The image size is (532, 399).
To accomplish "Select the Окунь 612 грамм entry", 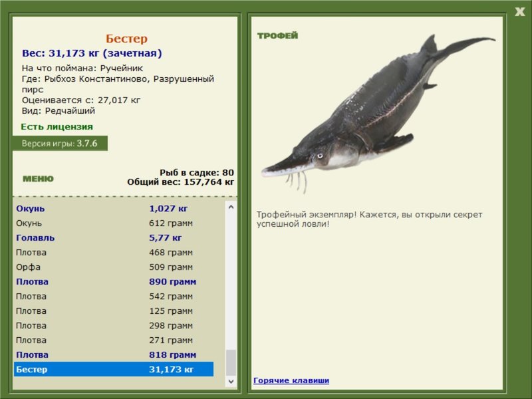I will point(114,223).
